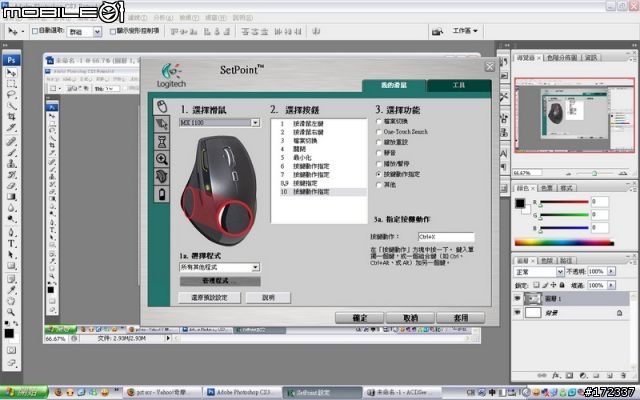Image resolution: width=640 pixels, height=400 pixels.
Task: Click the 還原預設設定 restore defaults button
Action: (x=209, y=298)
